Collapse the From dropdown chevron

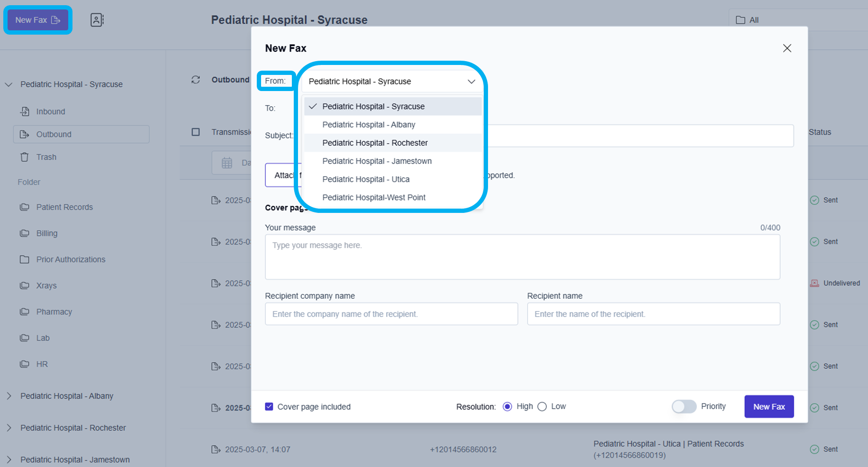pyautogui.click(x=471, y=82)
